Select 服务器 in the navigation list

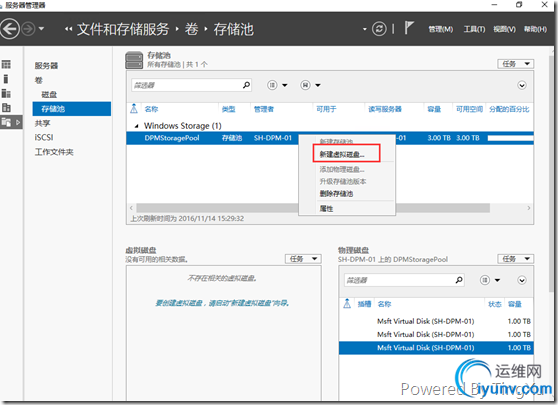tap(46, 65)
